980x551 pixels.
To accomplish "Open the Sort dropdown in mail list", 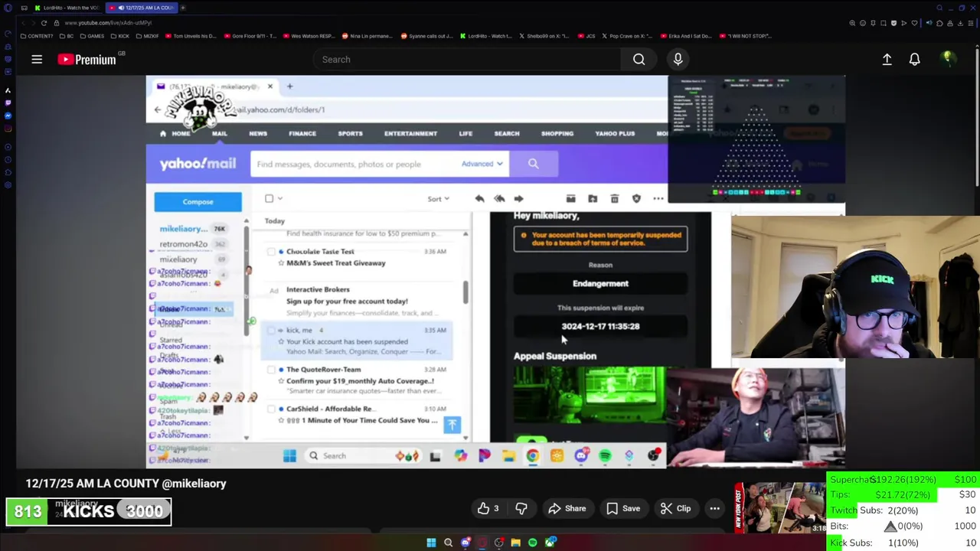I will [x=439, y=199].
